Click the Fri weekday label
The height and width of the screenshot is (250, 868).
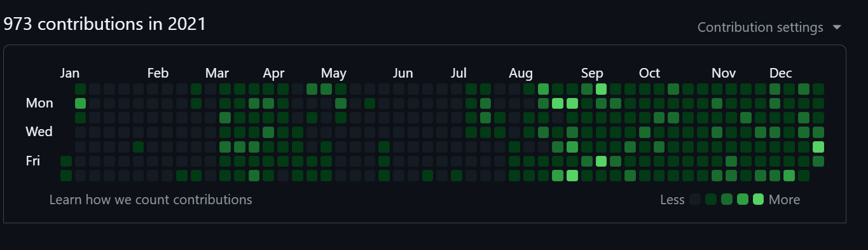click(x=33, y=161)
